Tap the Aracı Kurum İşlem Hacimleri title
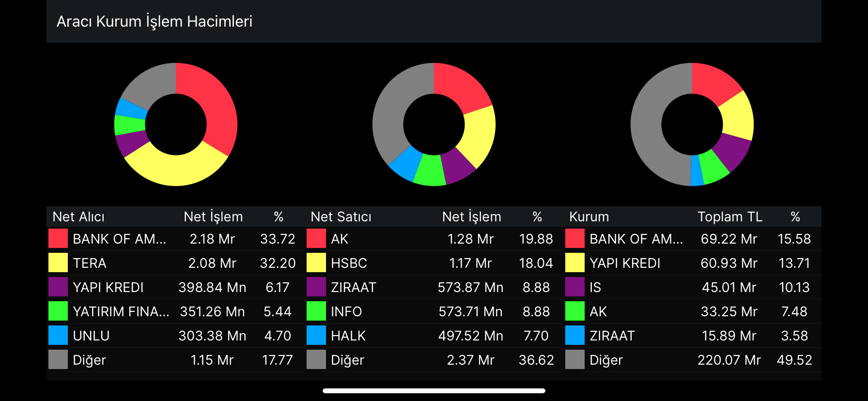The image size is (868, 401). click(155, 21)
